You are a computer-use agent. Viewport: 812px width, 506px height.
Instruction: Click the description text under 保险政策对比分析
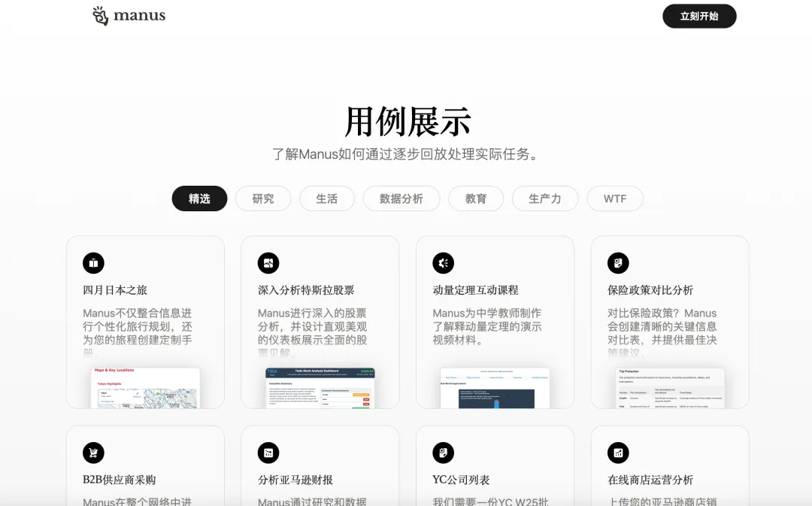(x=662, y=332)
